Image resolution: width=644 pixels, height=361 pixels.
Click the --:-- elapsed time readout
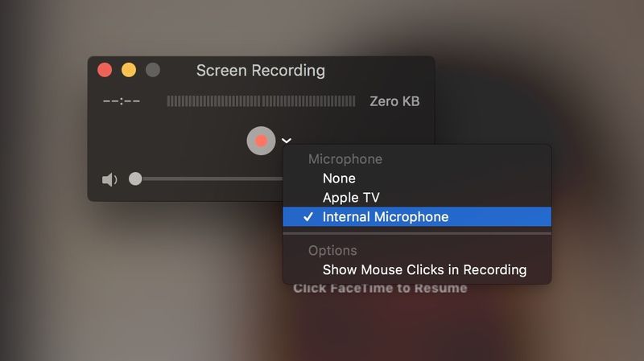point(122,101)
